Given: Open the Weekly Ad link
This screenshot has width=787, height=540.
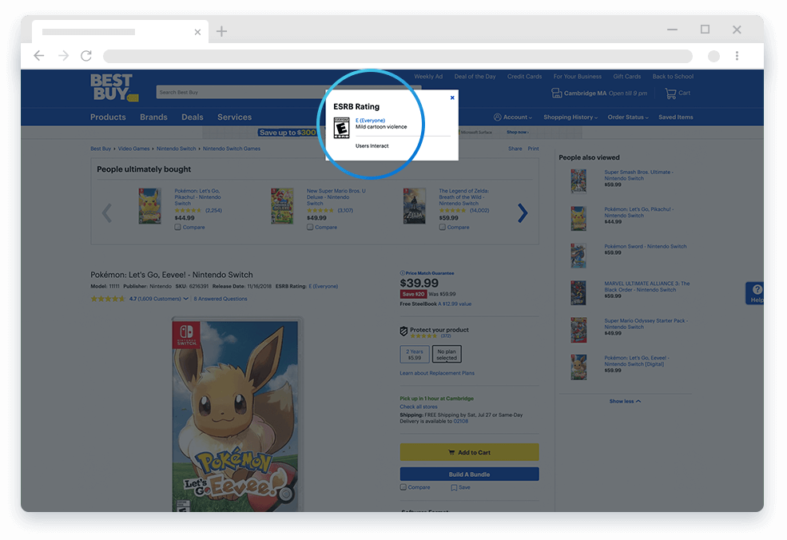Looking at the screenshot, I should pos(428,76).
